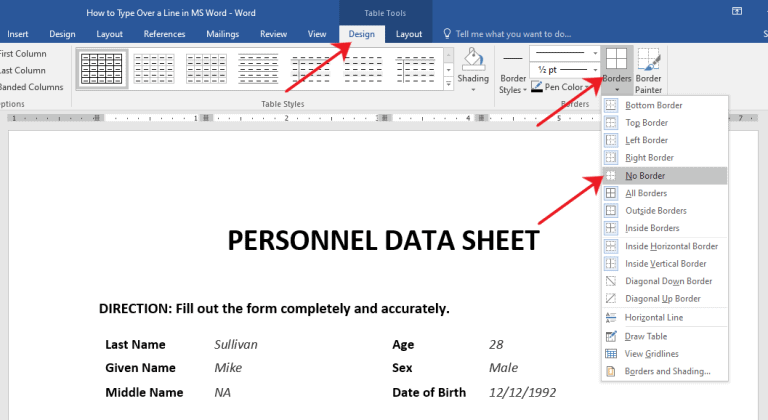The height and width of the screenshot is (420, 768).
Task: Select Table Tools Layout tab
Action: pyautogui.click(x=408, y=34)
